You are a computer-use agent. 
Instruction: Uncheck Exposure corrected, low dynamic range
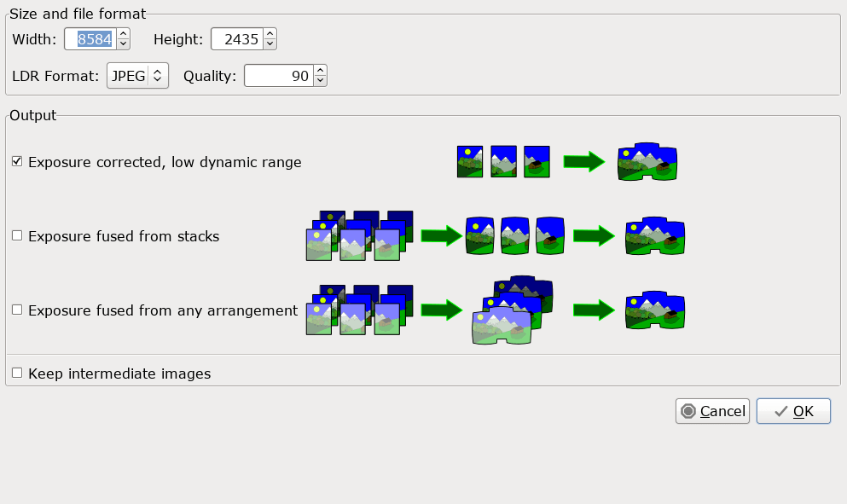pos(17,161)
